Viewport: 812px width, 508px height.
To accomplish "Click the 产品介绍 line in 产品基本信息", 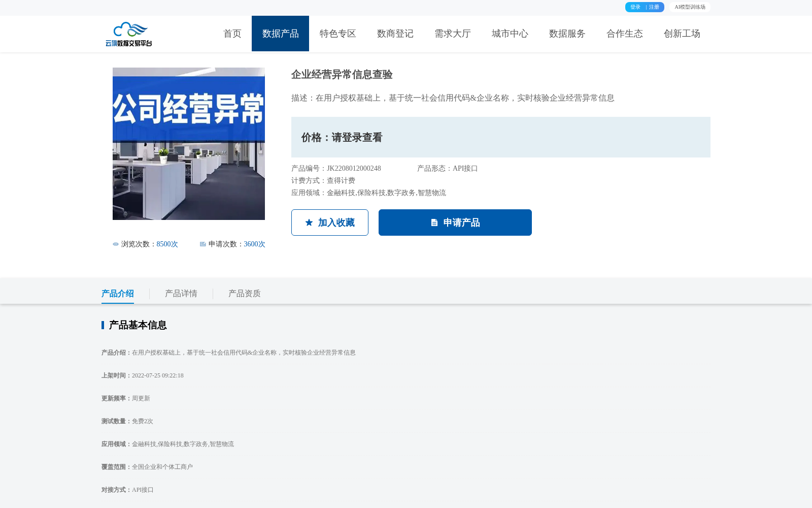I will [228, 353].
